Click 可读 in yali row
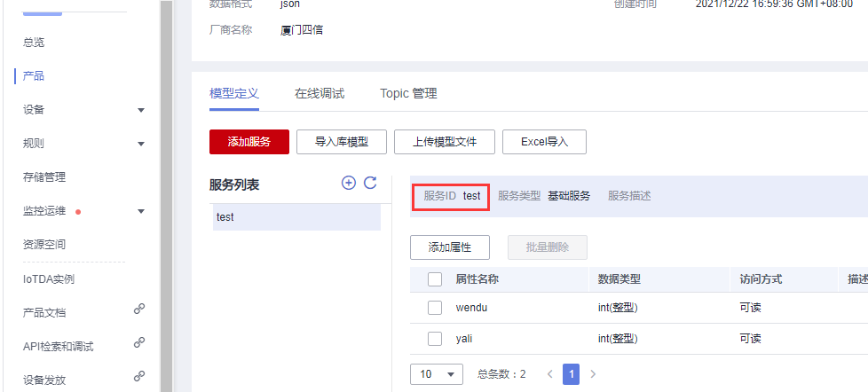This screenshot has height=392, width=868. point(751,339)
